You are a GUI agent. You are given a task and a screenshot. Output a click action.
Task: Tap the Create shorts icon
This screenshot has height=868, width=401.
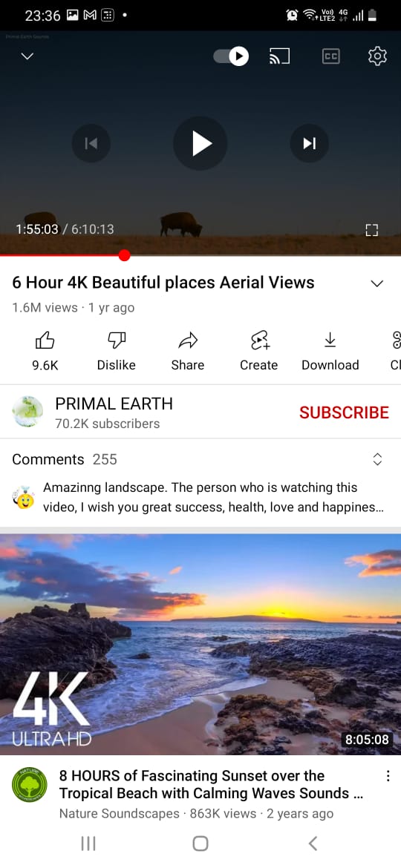click(259, 341)
